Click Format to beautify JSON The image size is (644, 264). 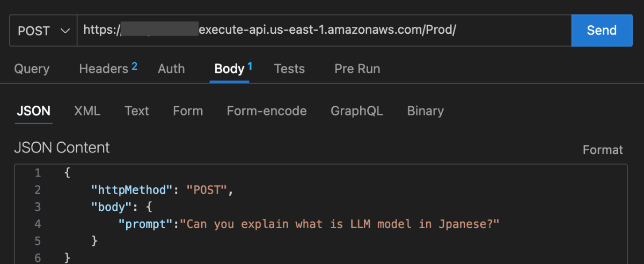pos(603,150)
